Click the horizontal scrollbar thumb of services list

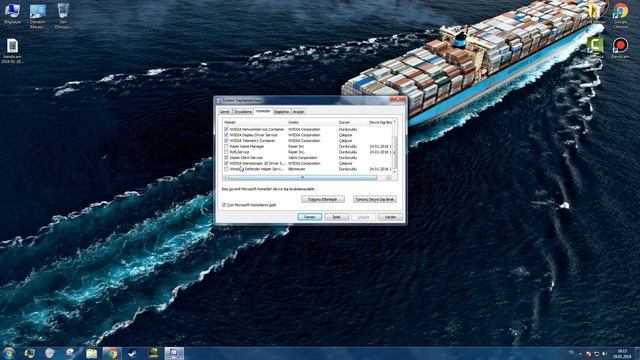coord(302,178)
